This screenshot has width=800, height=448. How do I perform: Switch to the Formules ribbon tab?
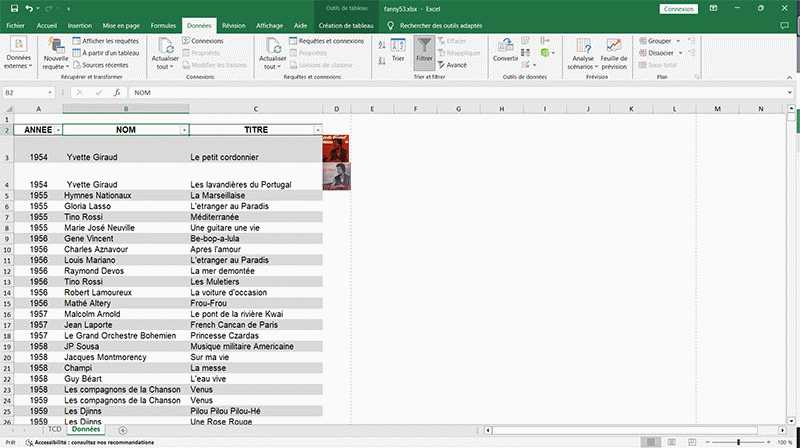point(163,25)
